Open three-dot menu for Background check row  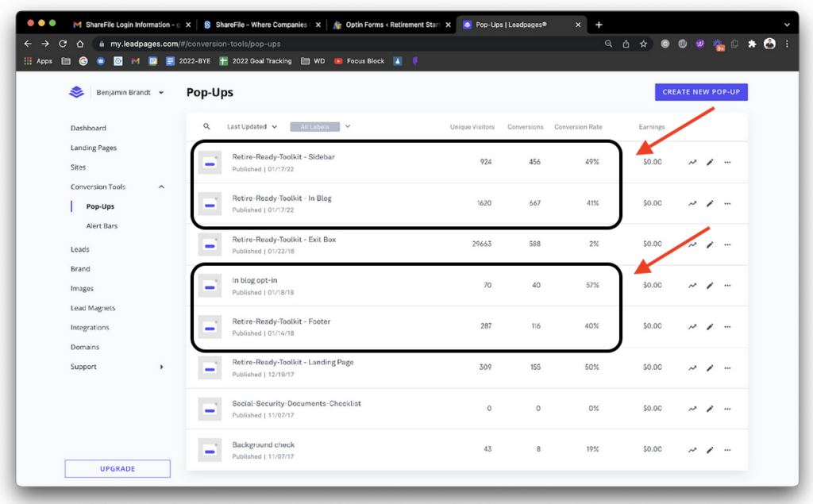[727, 449]
